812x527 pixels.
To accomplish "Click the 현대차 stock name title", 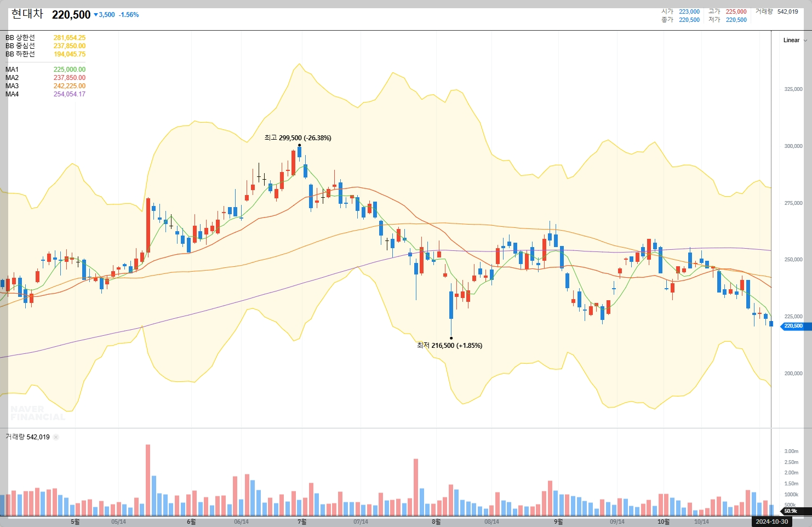I will coord(27,14).
